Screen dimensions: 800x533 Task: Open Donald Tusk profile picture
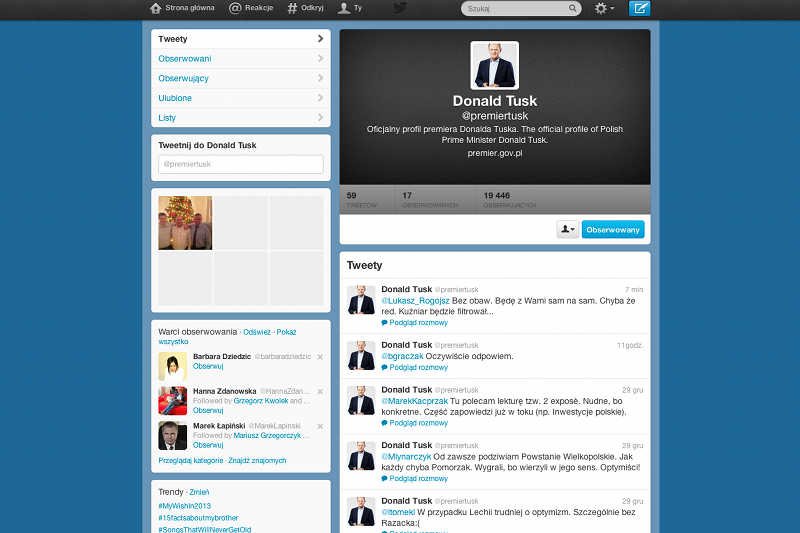tap(494, 65)
